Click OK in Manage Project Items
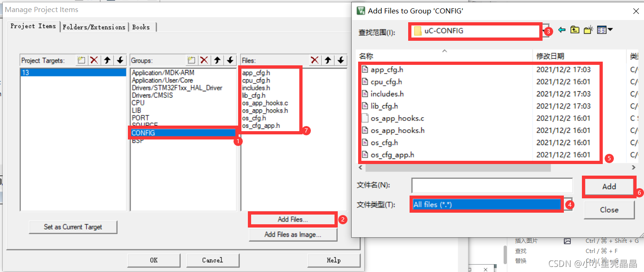 tap(154, 260)
